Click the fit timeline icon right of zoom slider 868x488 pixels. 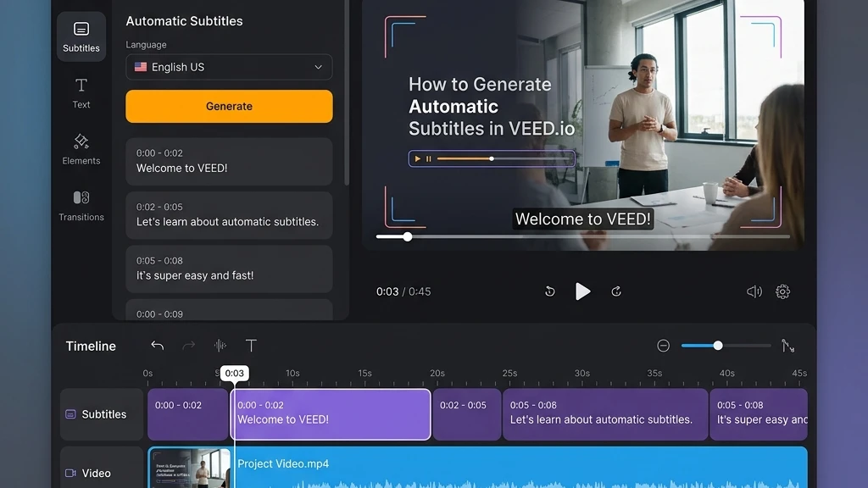click(787, 346)
